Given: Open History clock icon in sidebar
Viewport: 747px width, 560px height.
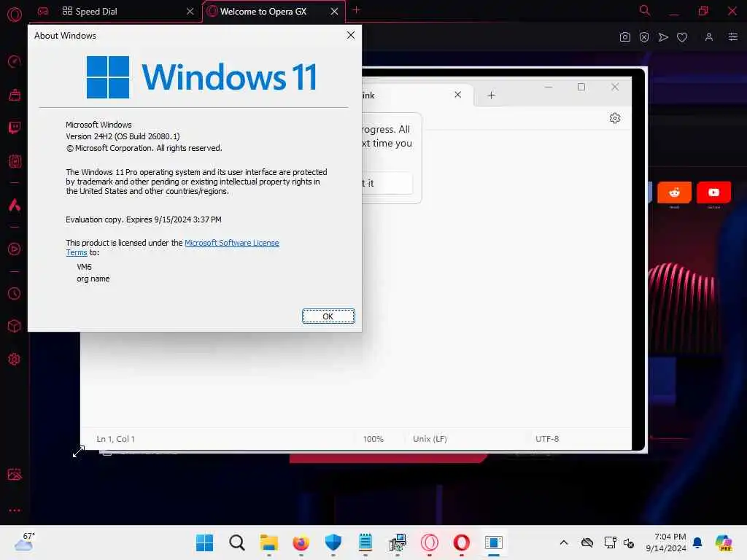Looking at the screenshot, I should (15, 293).
